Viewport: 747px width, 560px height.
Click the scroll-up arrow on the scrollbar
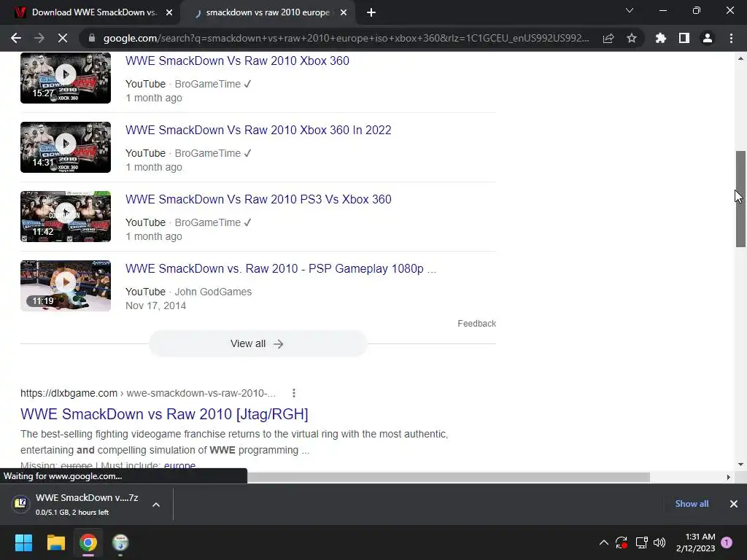pos(740,58)
